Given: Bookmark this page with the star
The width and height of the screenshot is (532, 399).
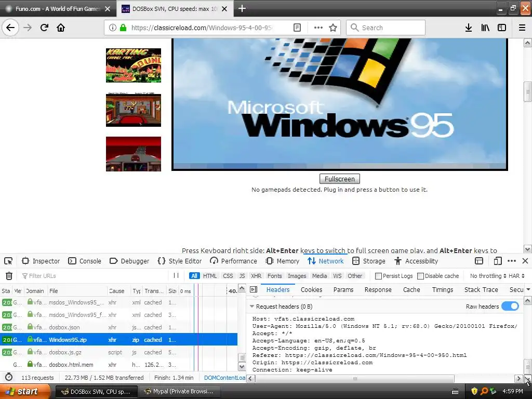Looking at the screenshot, I should point(333,28).
